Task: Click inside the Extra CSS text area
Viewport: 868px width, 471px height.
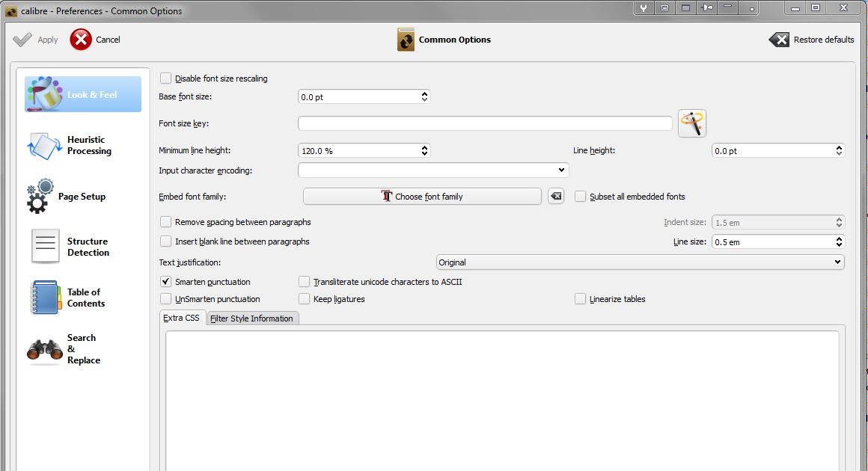Action: 502,401
